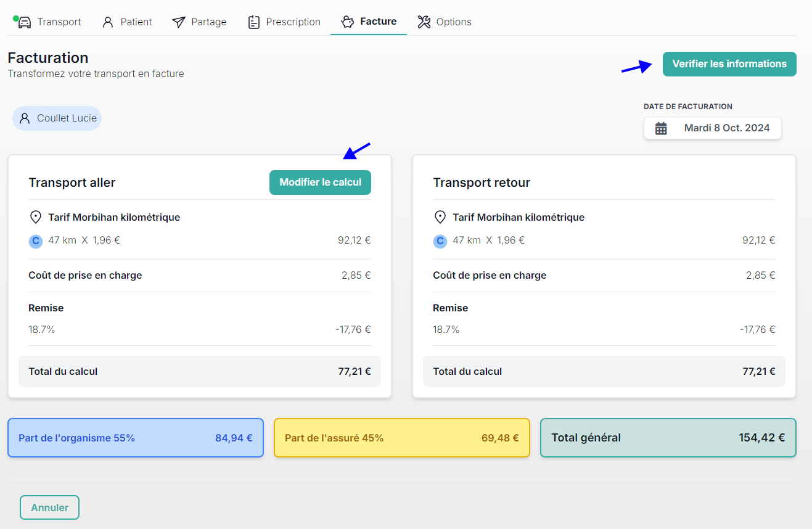812x529 pixels.
Task: Open the Prescription tab
Action: click(284, 22)
